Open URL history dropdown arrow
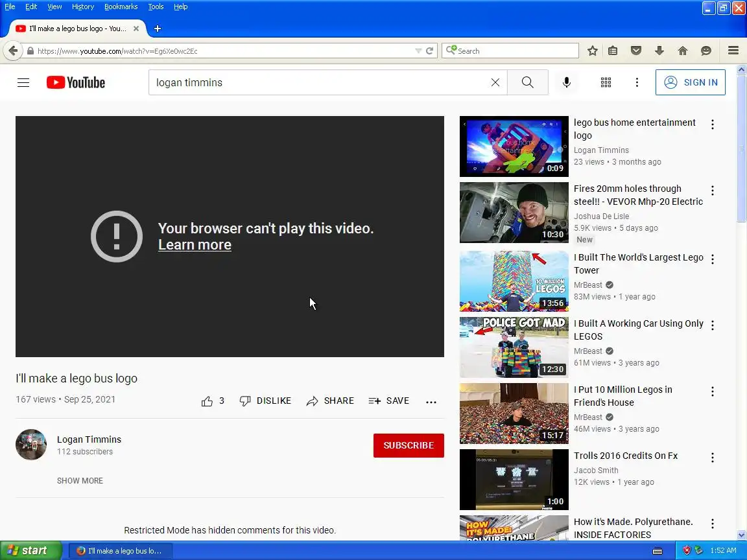 tap(418, 51)
